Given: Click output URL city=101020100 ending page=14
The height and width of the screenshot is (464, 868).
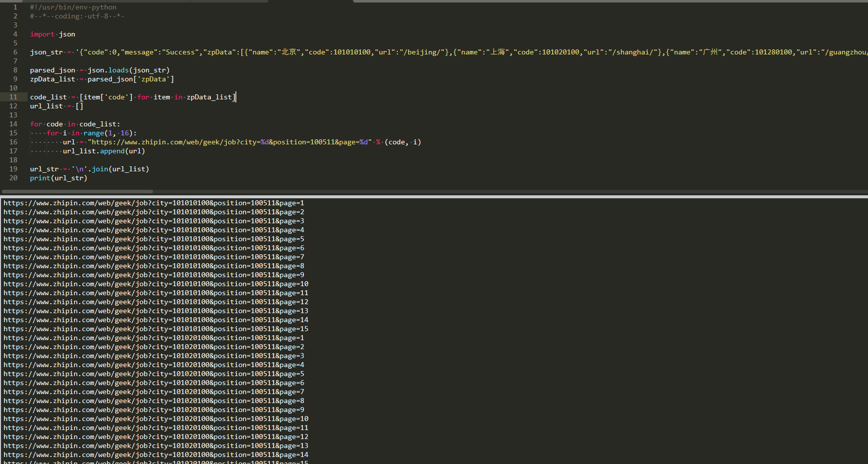Looking at the screenshot, I should (x=156, y=455).
